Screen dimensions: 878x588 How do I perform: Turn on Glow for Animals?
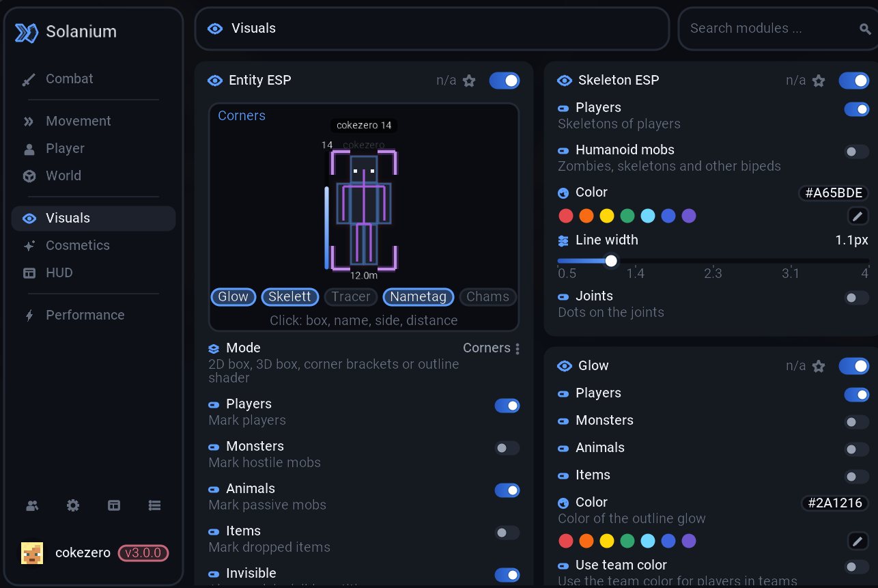tap(857, 449)
